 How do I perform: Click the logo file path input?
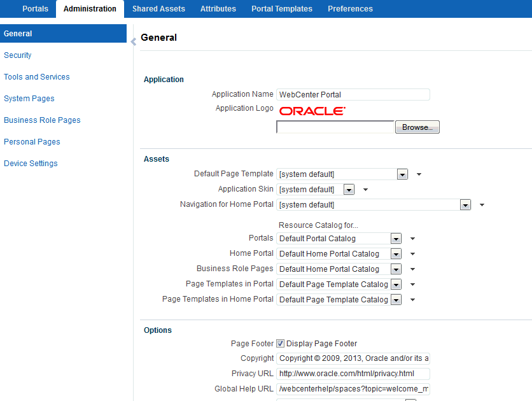(335, 127)
